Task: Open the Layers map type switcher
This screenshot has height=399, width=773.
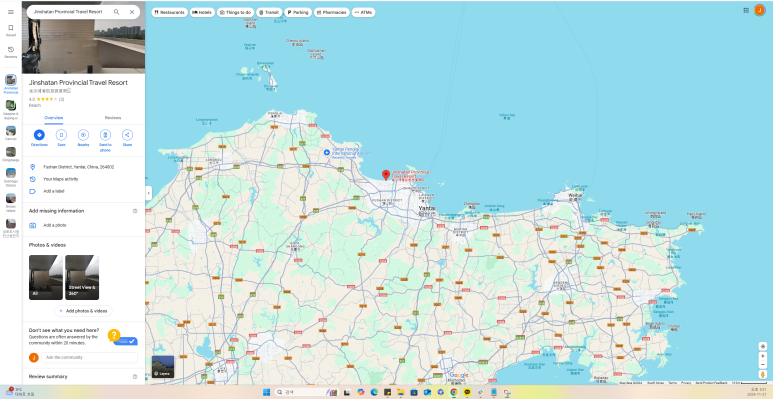Action: [163, 367]
